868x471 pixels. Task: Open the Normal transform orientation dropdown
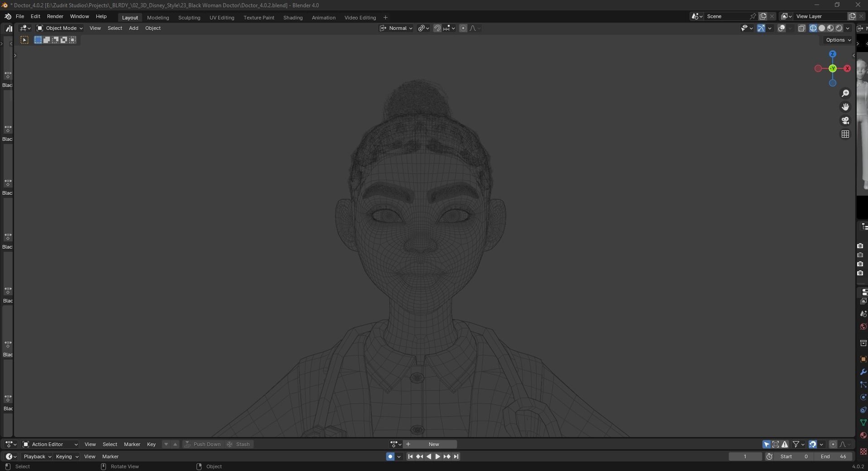[x=396, y=28]
